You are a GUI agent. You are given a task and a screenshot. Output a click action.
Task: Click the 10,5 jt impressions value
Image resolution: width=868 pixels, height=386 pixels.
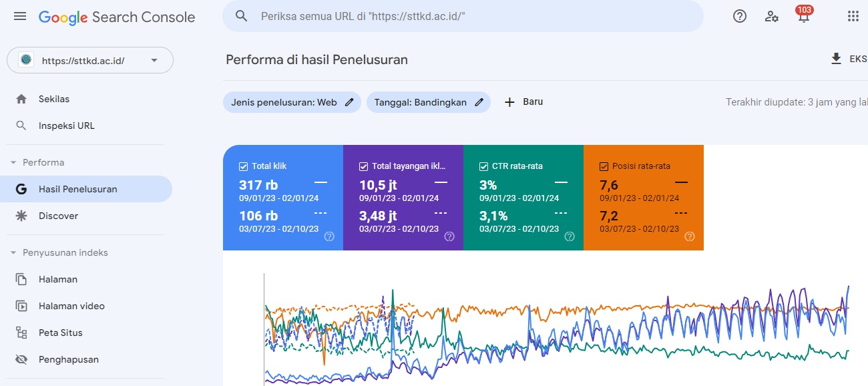(378, 185)
